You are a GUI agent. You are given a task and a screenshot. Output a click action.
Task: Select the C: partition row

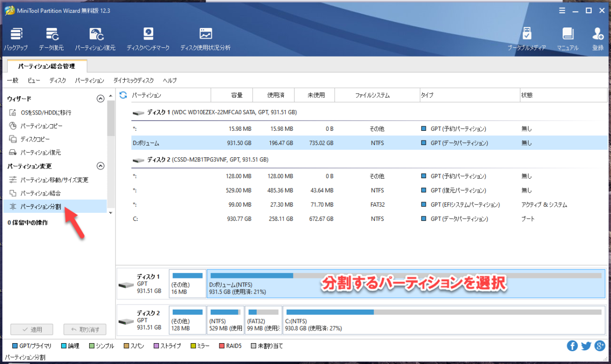pos(369,219)
